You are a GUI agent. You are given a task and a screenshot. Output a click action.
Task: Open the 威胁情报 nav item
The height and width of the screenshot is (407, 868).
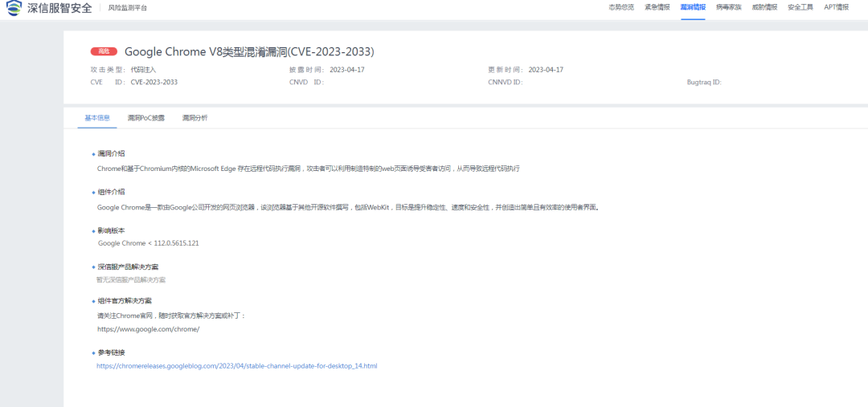tap(764, 8)
